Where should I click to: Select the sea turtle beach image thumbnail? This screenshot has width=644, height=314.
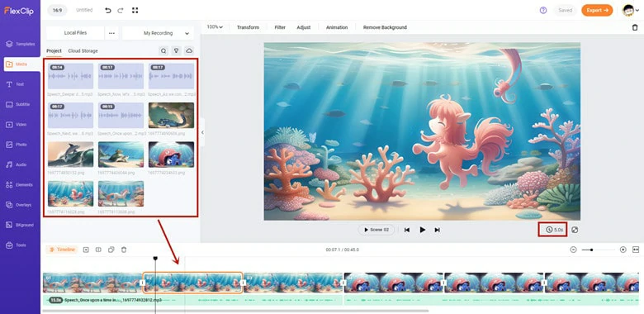[x=121, y=155]
